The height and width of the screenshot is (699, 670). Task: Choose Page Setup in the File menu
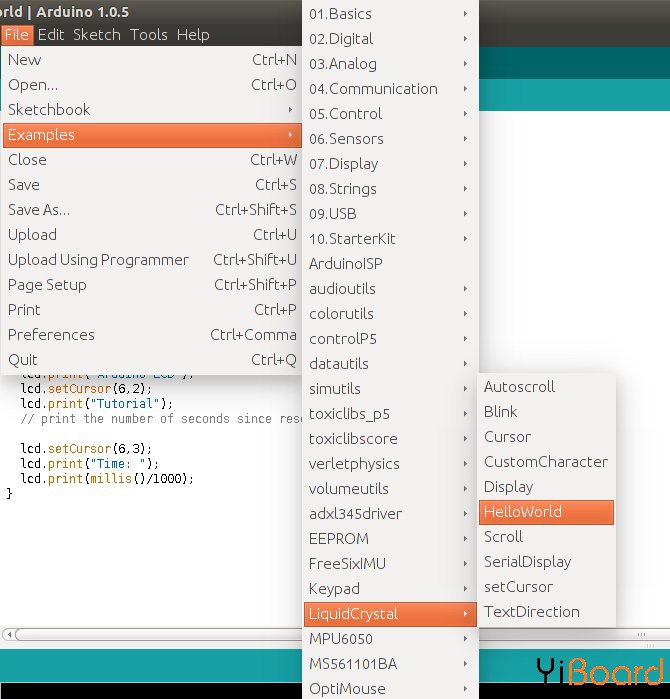(x=152, y=285)
